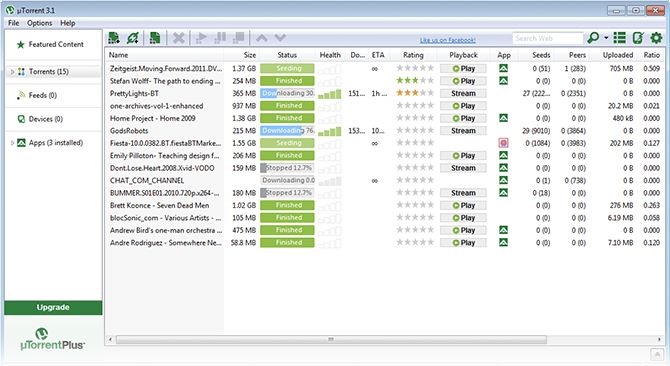Expand the Torrents tree node

coord(12,72)
